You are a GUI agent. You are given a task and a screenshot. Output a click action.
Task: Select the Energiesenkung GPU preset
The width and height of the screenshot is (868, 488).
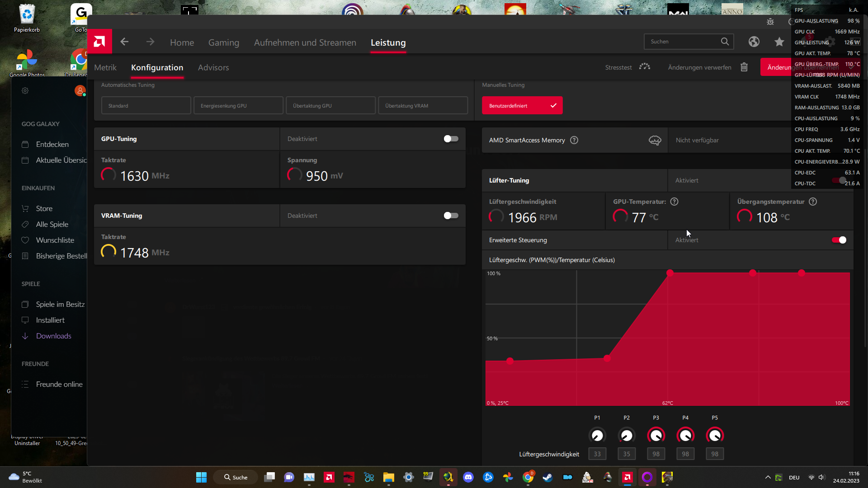click(x=238, y=106)
